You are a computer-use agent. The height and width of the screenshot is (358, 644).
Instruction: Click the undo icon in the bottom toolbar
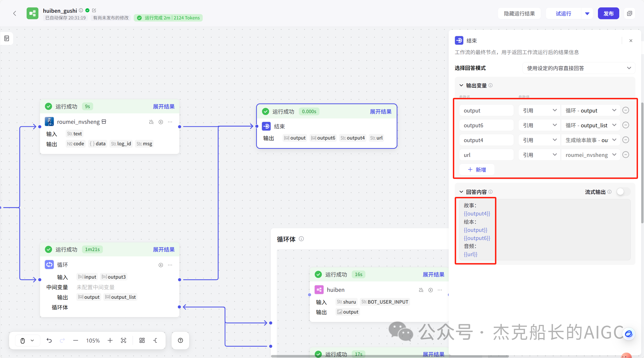(49, 340)
